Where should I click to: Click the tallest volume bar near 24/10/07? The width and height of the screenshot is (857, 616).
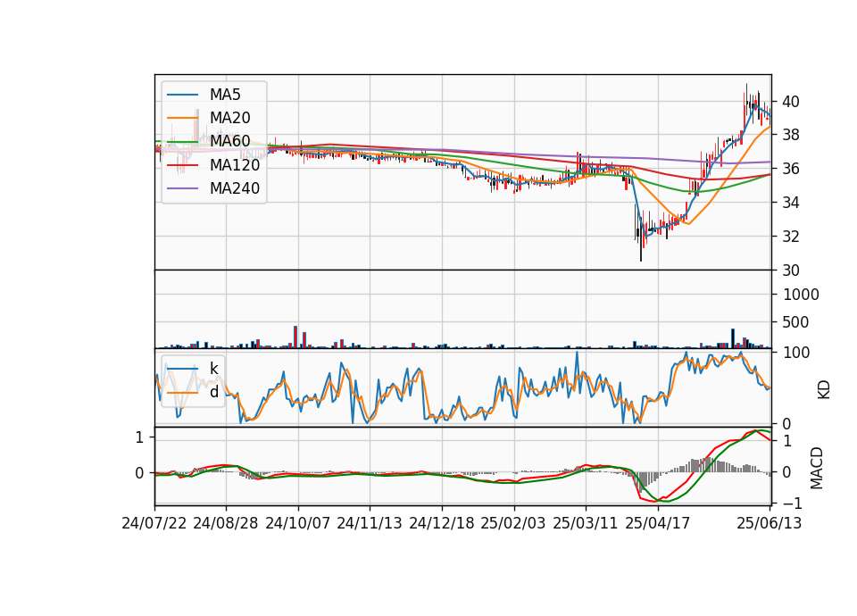295,337
